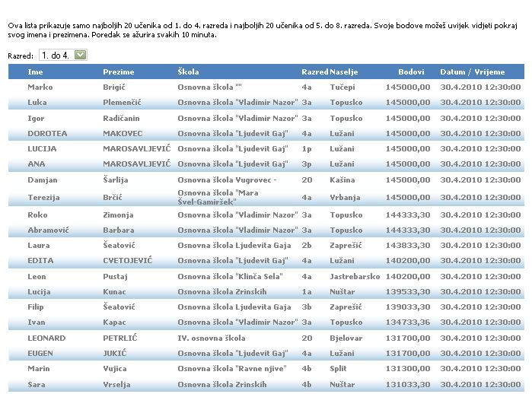
Task: Select the name Ivan
Action: tap(37, 323)
